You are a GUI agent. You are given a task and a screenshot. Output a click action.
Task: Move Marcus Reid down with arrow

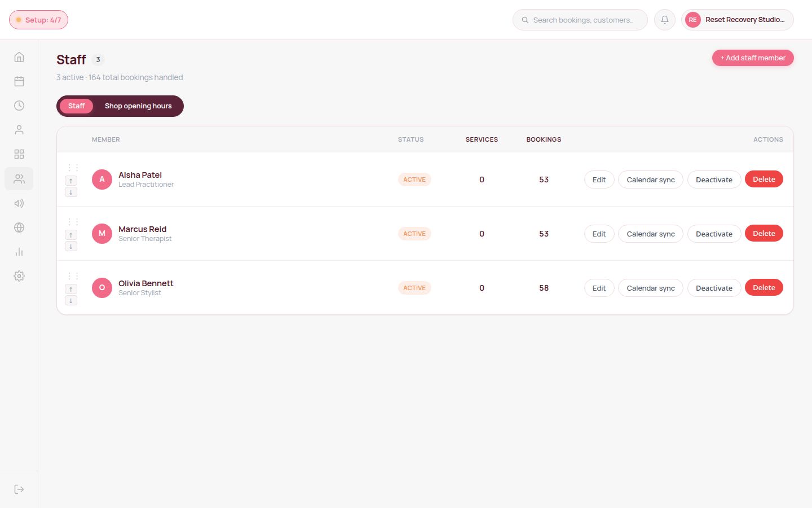71,246
